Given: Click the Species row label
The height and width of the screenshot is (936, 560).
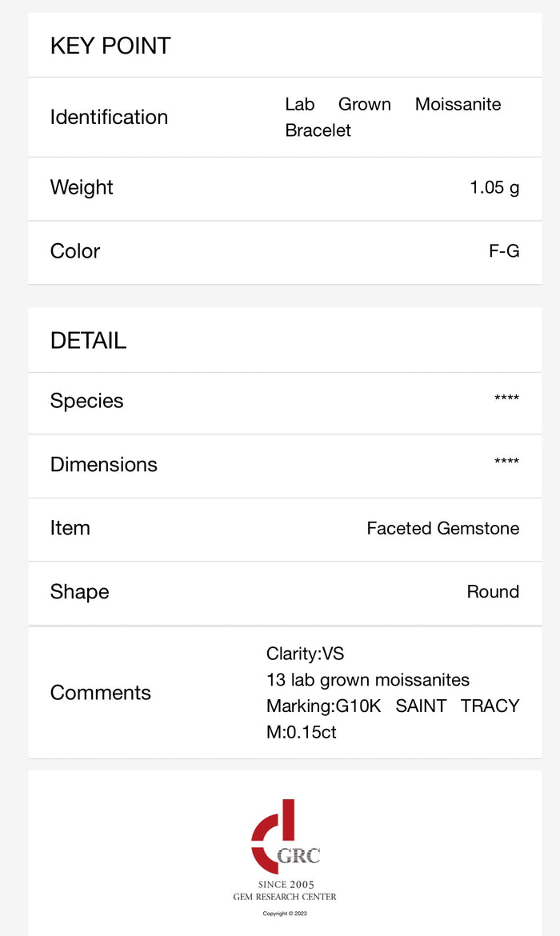Looking at the screenshot, I should pyautogui.click(x=87, y=401).
